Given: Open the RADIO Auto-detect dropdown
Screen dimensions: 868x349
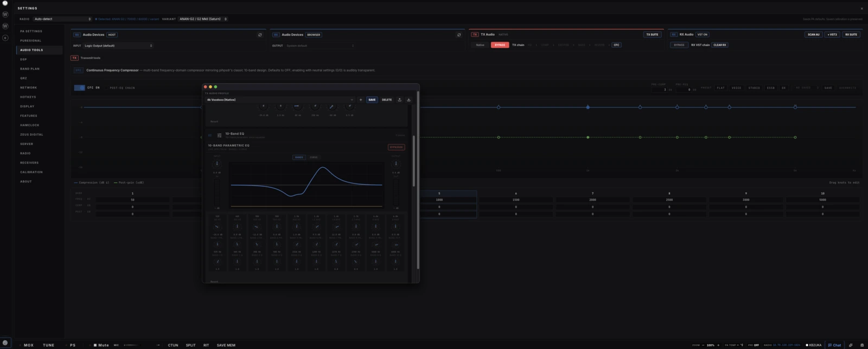Looking at the screenshot, I should [x=62, y=19].
